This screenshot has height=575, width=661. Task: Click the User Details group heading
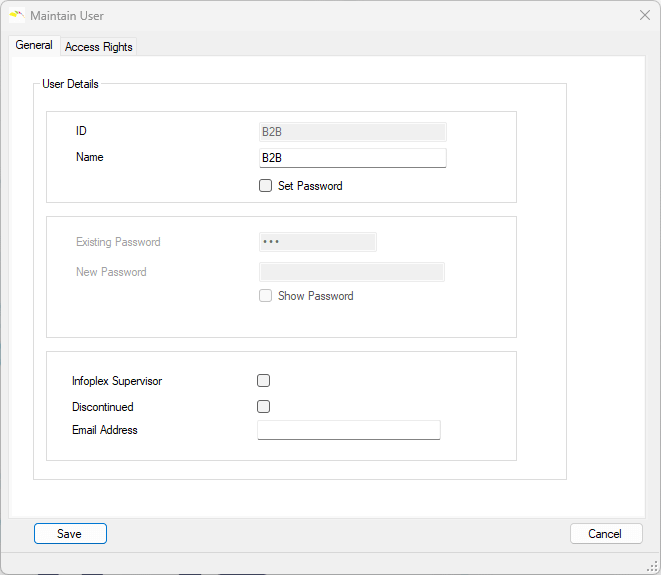coord(70,84)
